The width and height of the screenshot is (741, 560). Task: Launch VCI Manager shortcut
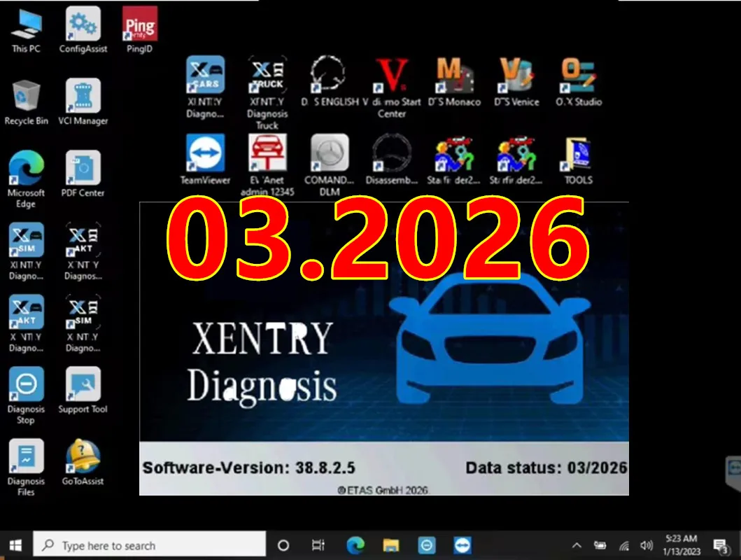pyautogui.click(x=83, y=102)
